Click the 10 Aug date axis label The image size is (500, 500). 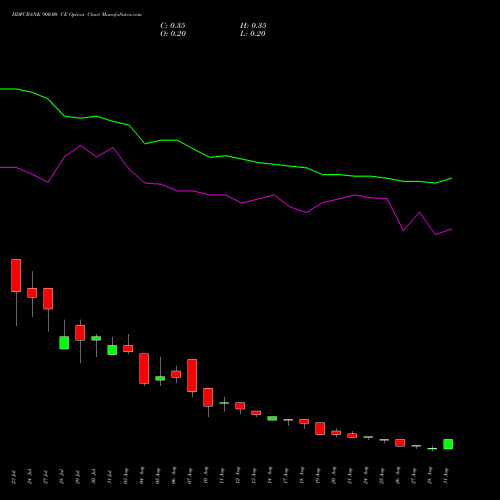coord(206,476)
